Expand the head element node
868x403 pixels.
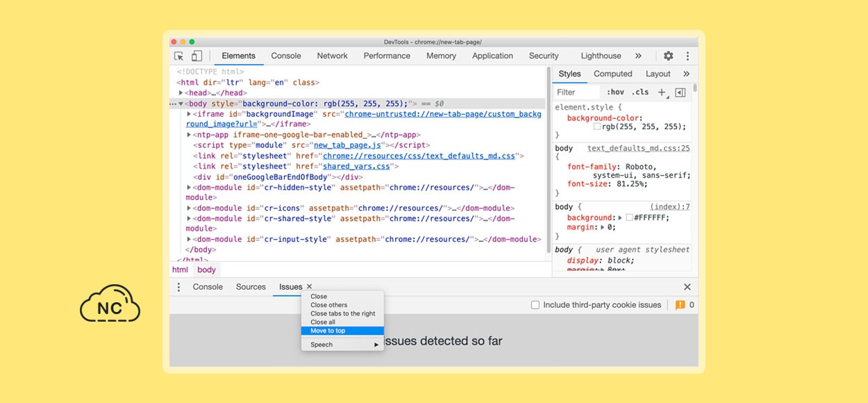(x=181, y=93)
